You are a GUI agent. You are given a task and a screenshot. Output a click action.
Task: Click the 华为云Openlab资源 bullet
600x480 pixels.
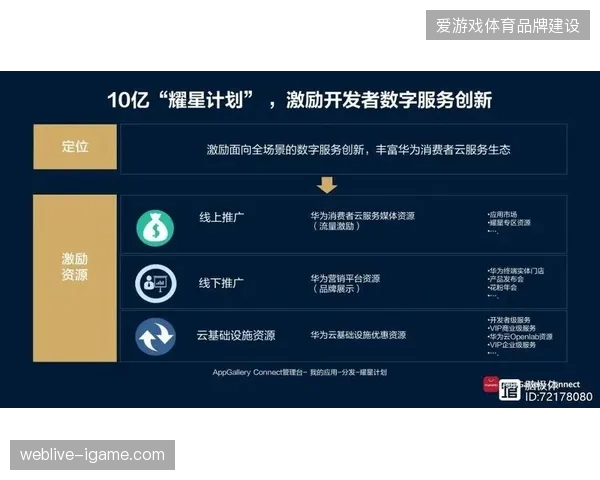click(520, 337)
